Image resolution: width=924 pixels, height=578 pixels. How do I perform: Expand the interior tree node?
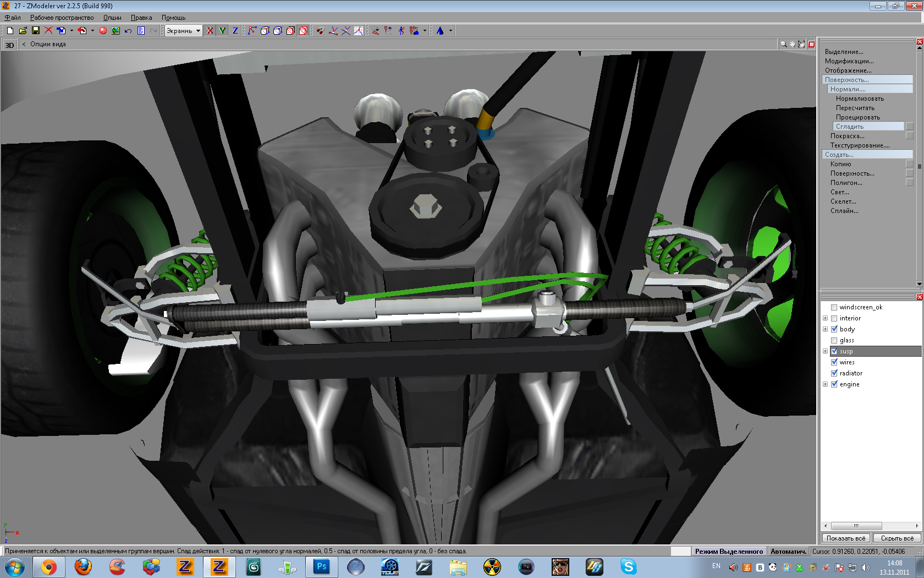(x=825, y=318)
